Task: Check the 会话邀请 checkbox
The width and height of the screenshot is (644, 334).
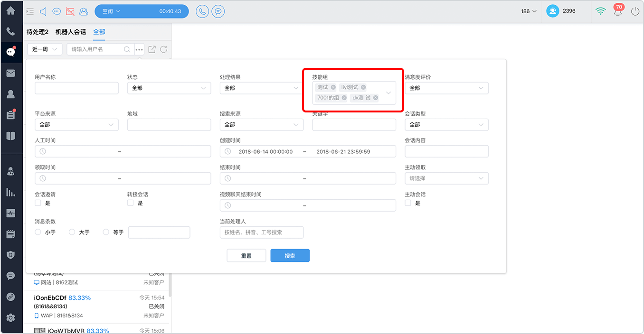Action: [38, 203]
